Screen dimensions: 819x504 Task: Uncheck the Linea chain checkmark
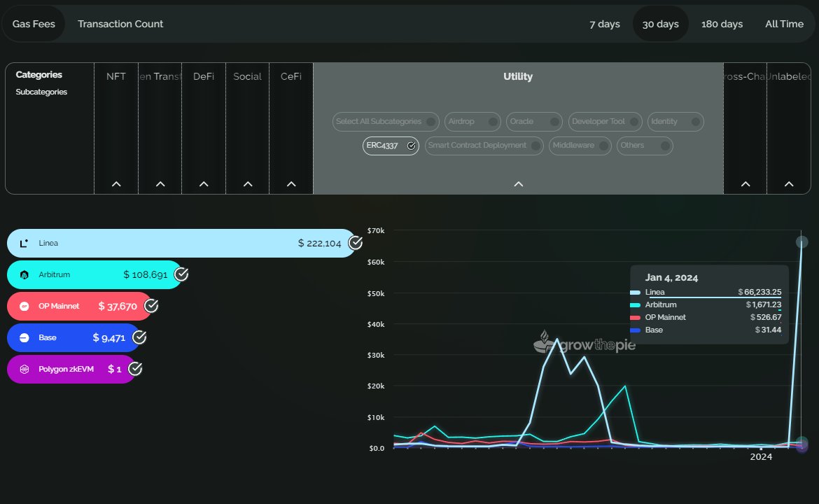point(355,243)
